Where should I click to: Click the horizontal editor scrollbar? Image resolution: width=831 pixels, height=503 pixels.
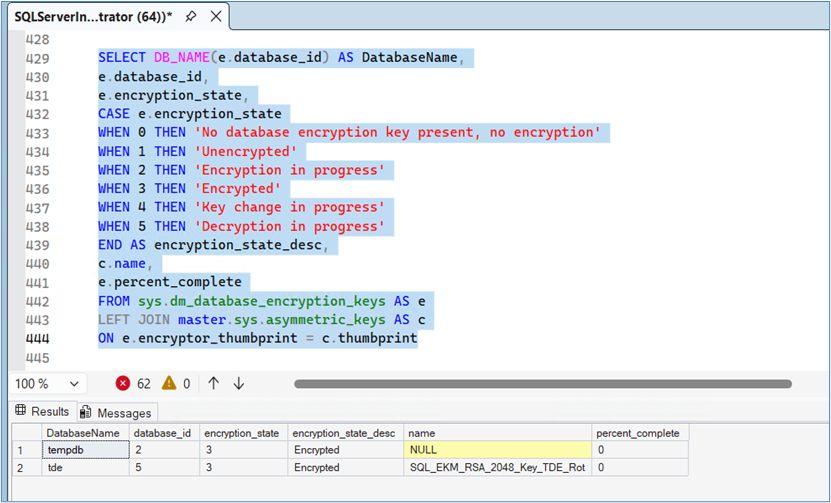(542, 383)
